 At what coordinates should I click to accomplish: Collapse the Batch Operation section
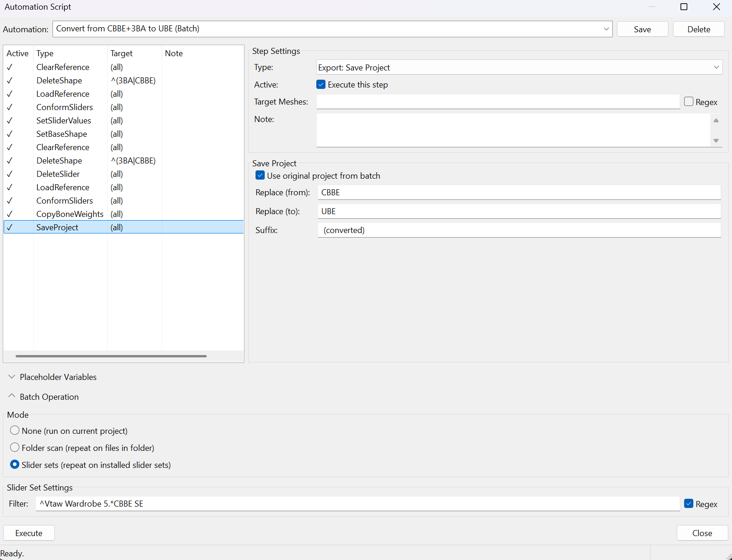tap(43, 397)
